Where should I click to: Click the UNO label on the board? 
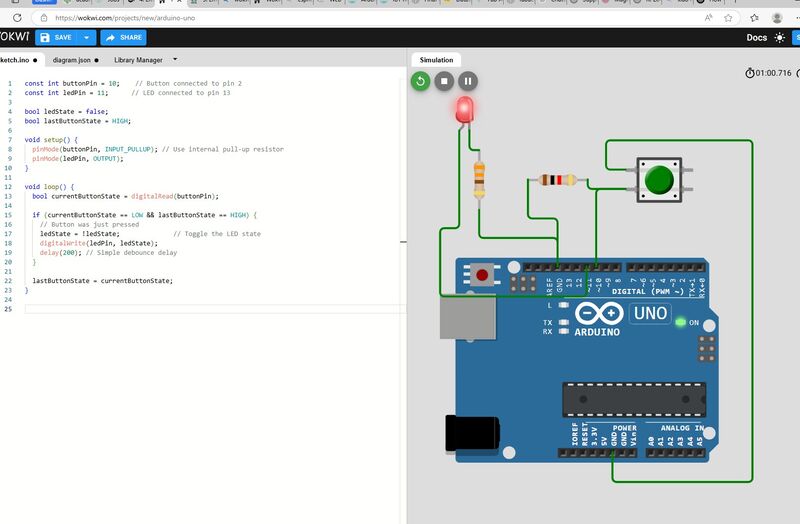pos(651,313)
